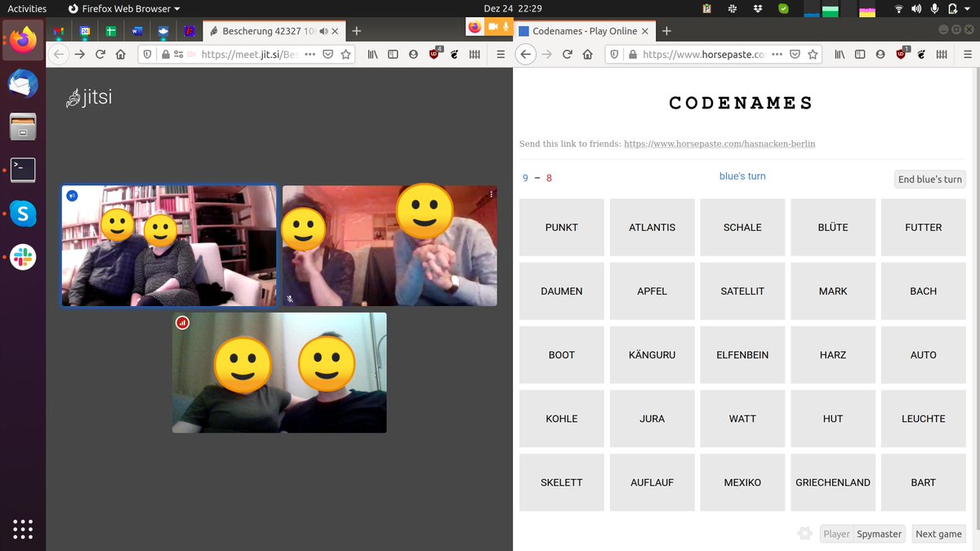Bookmark the Jitsi page with star icon
The height and width of the screenshot is (551, 980).
(x=345, y=55)
